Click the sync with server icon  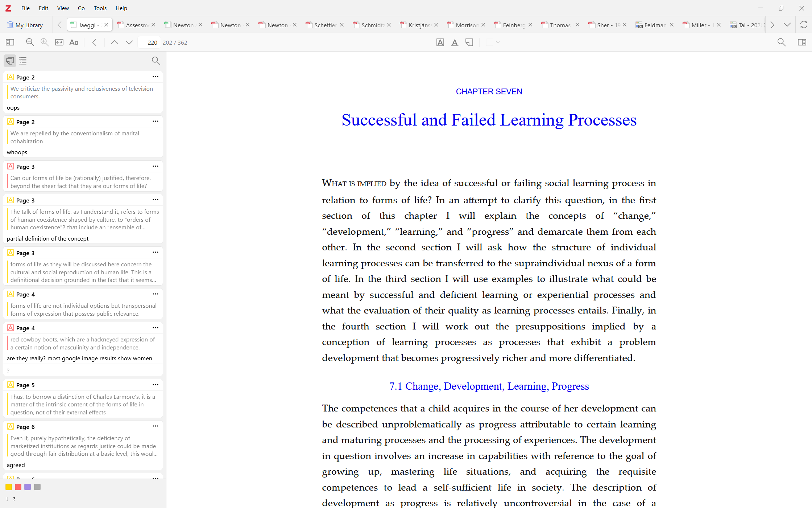pyautogui.click(x=804, y=25)
